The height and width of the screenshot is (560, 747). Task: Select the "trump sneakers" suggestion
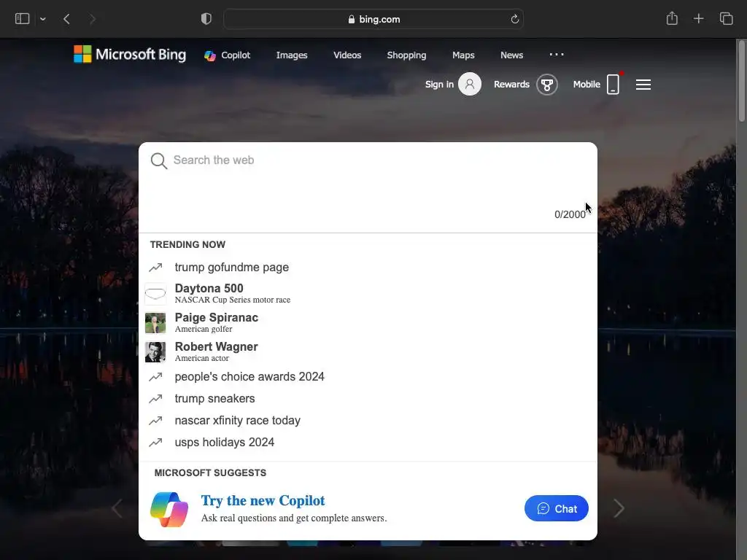click(x=215, y=399)
